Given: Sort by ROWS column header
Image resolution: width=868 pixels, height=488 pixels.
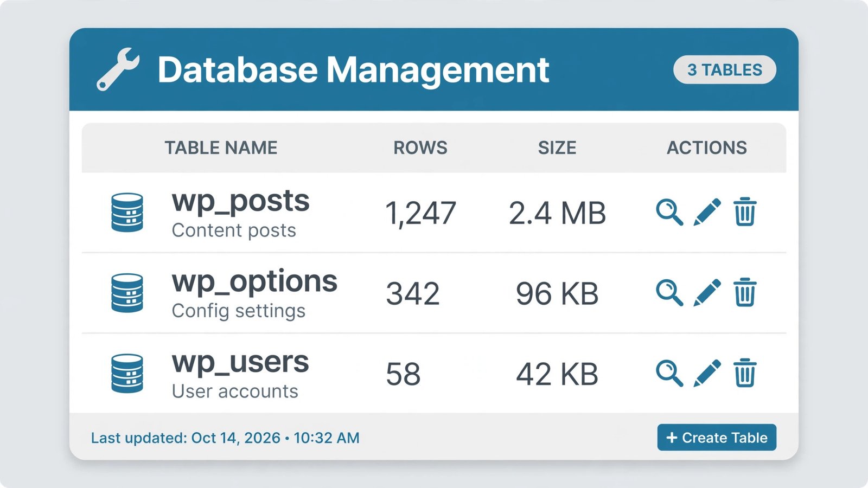Looking at the screenshot, I should (420, 147).
